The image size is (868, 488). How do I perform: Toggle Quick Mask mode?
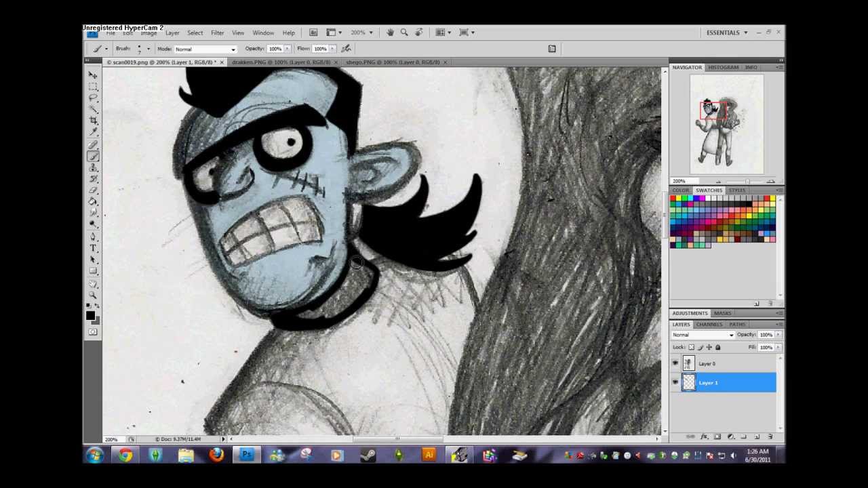pos(93,332)
